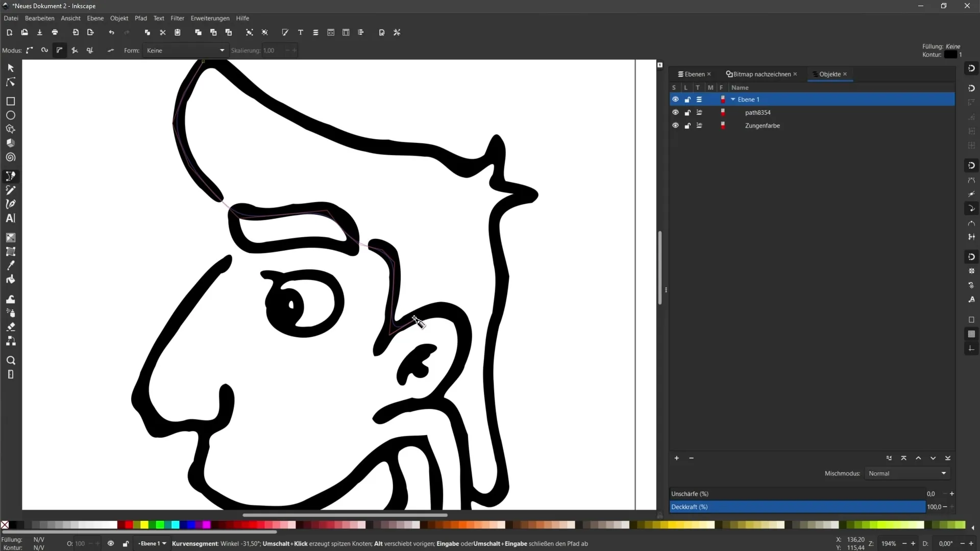Toggle visibility of path8354 layer
Viewport: 980px width, 551px height.
click(675, 112)
